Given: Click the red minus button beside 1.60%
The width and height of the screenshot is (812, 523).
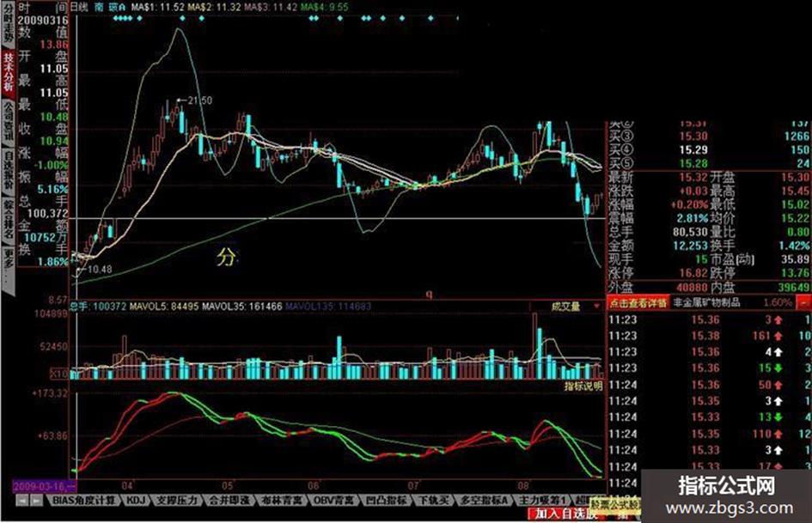Looking at the screenshot, I should click(x=804, y=302).
